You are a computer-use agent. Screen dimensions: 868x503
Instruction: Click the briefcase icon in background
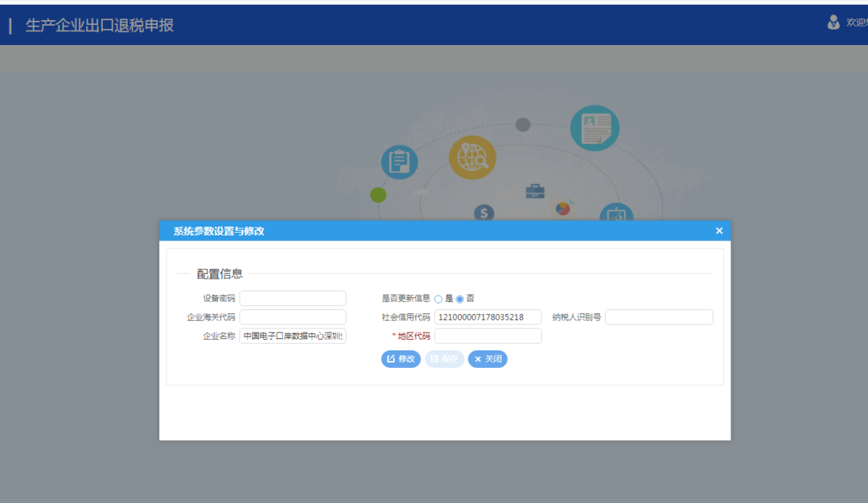[x=534, y=191]
